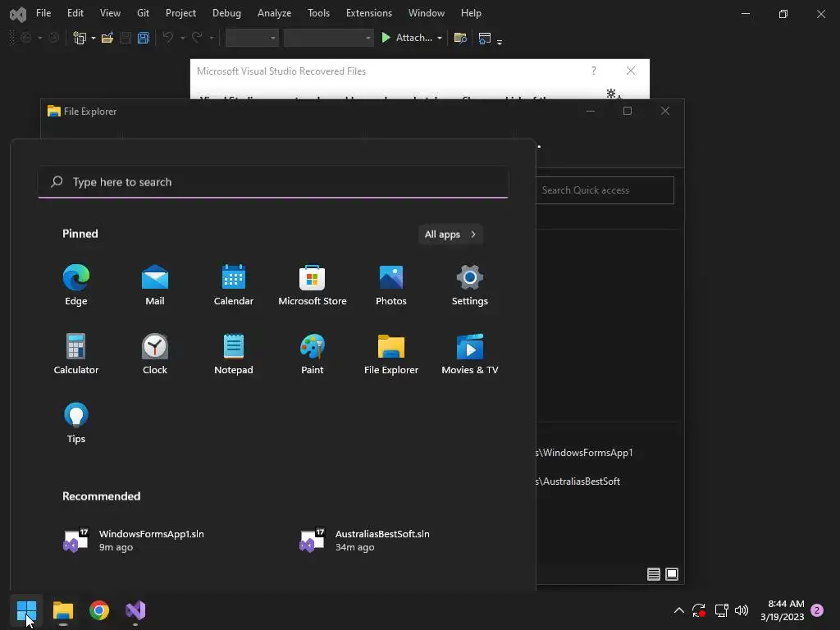Open the volume control in the system tray

tap(742, 610)
